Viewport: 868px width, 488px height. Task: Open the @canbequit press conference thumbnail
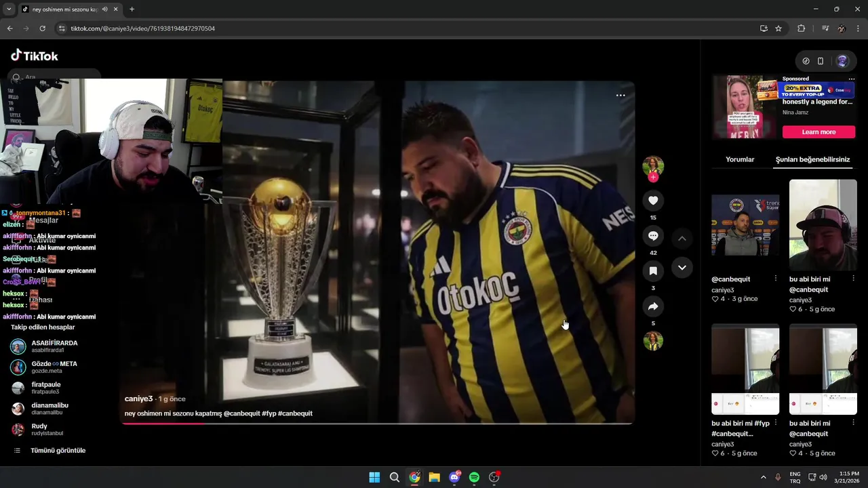pos(745,225)
